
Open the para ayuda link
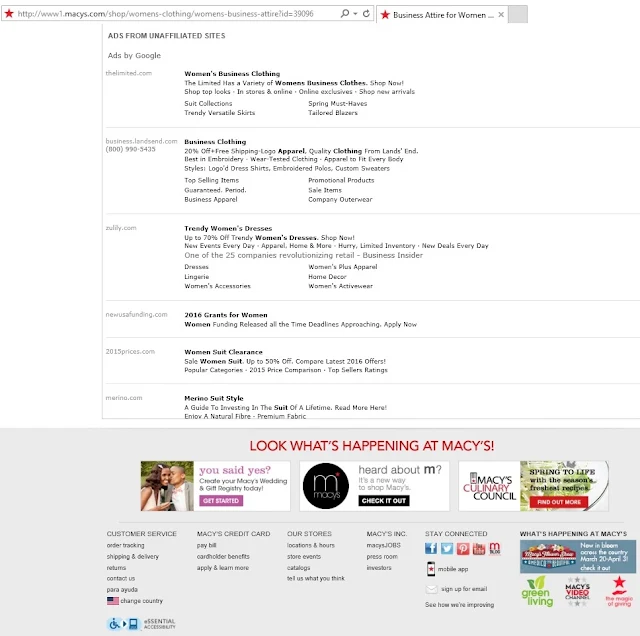point(122,589)
